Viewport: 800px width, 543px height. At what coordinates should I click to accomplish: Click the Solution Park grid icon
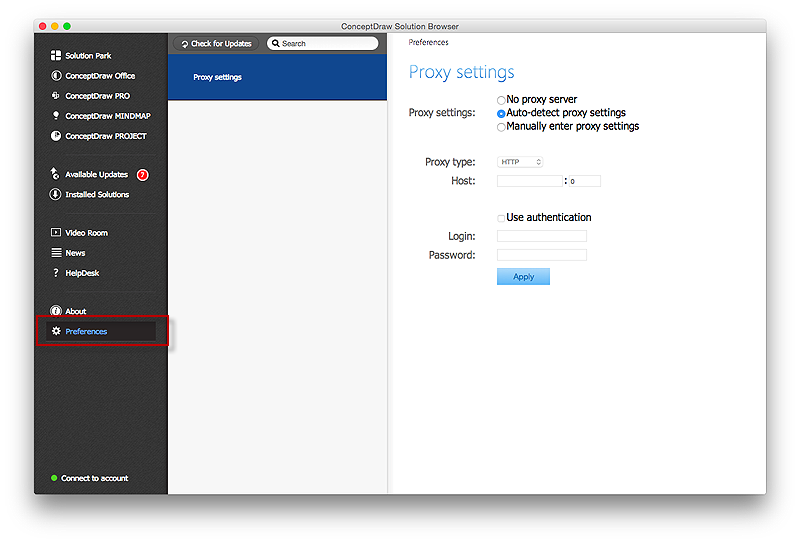[56, 55]
